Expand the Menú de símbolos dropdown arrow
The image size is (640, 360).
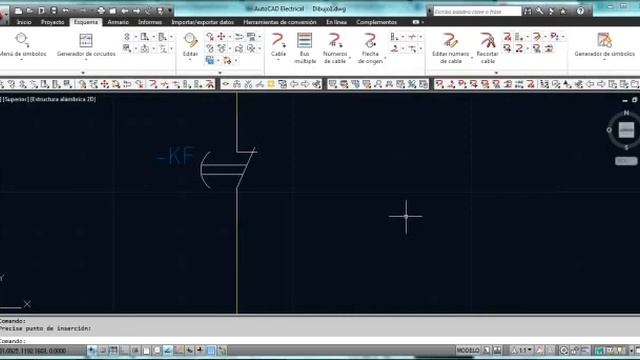(22, 60)
